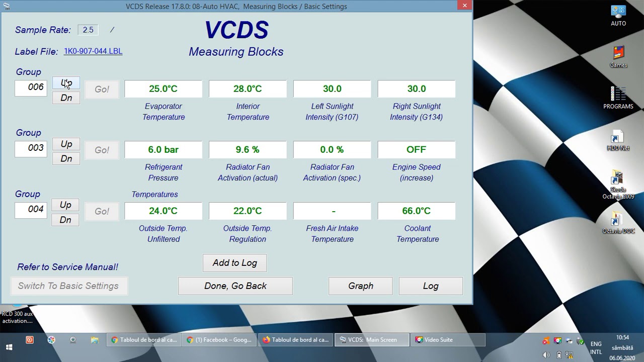The image size is (644, 362).
Task: Open the Windows Start button
Action: point(9,347)
